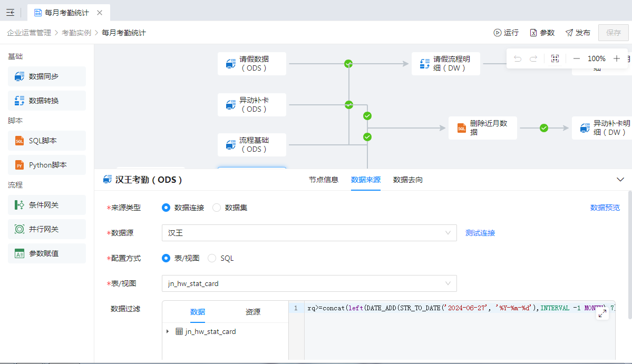Viewport: 632px width, 364px height.
Task: Switch to the 节点信息 tab
Action: (324, 180)
